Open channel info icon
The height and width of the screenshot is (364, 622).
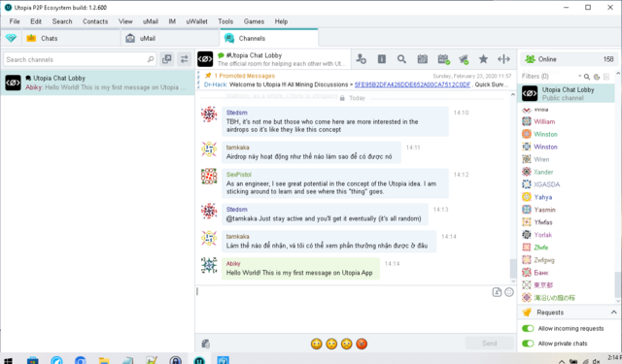[x=382, y=59]
